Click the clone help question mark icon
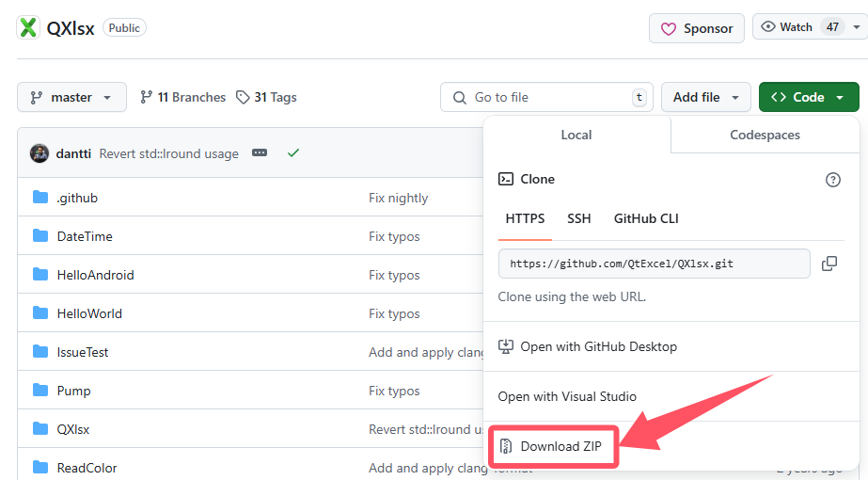 pos(832,180)
